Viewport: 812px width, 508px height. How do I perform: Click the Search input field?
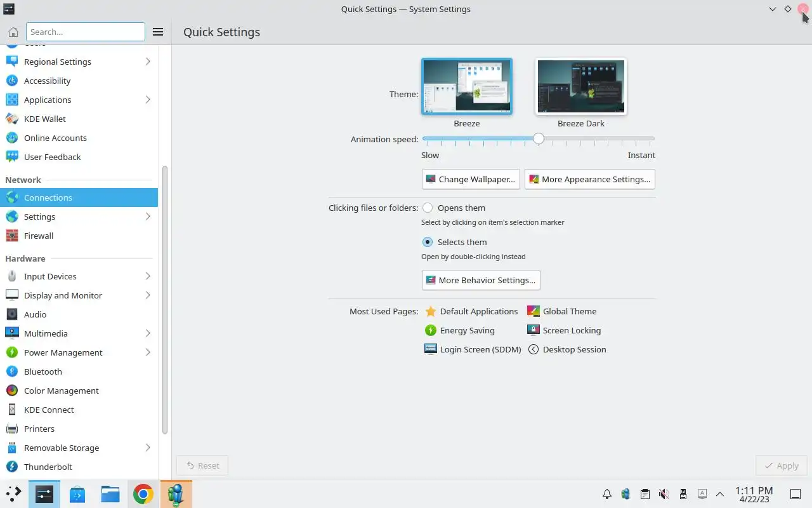point(86,32)
